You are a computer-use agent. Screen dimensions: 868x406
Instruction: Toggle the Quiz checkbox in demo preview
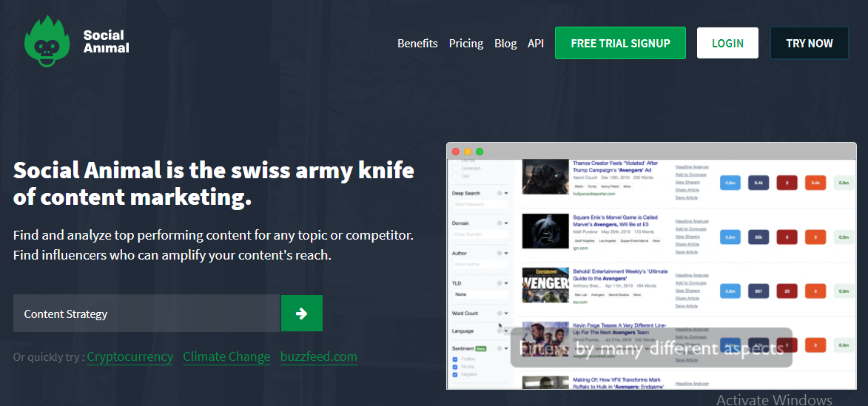pyautogui.click(x=455, y=176)
